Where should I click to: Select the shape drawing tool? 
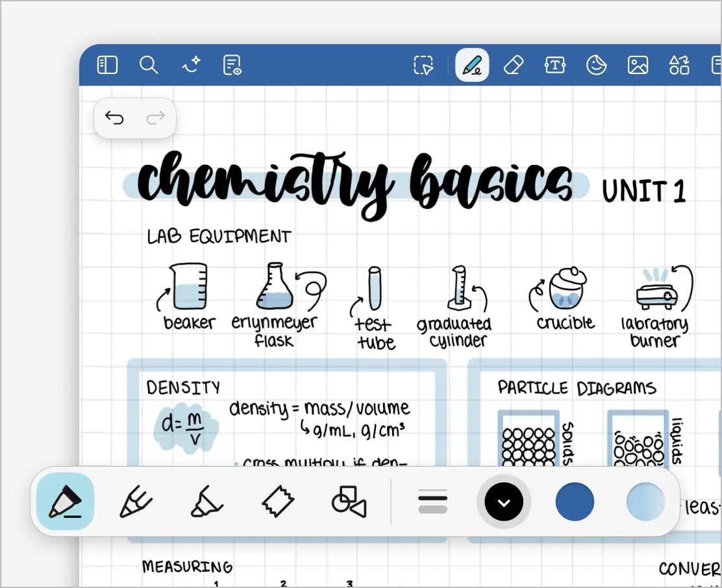tap(349, 502)
